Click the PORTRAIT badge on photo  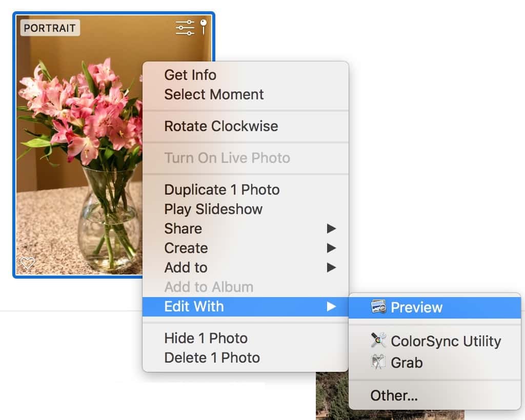50,28
